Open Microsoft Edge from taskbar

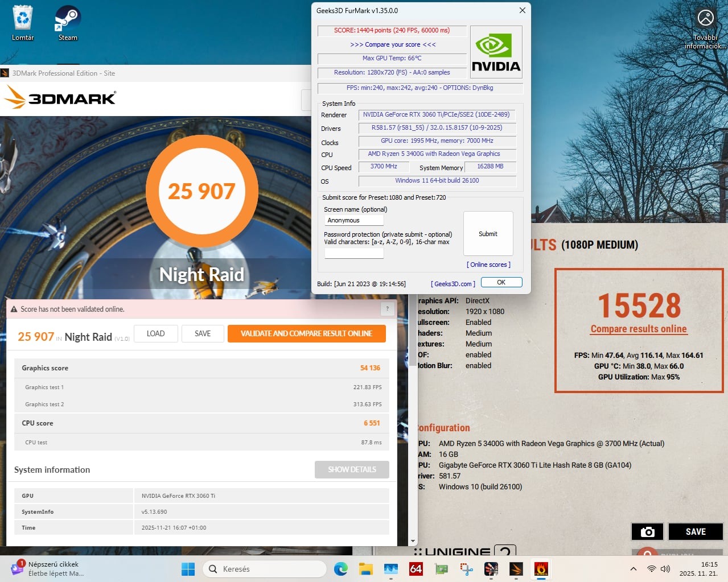[341, 569]
